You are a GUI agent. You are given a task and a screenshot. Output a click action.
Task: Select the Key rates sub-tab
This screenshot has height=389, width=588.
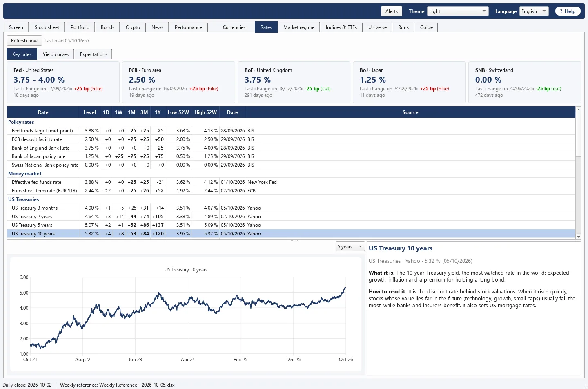point(22,54)
